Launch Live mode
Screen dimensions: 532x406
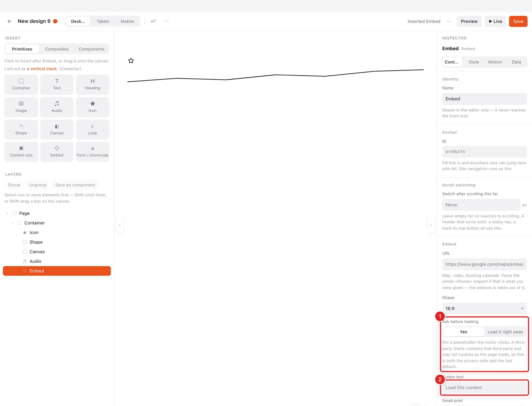[x=495, y=21]
